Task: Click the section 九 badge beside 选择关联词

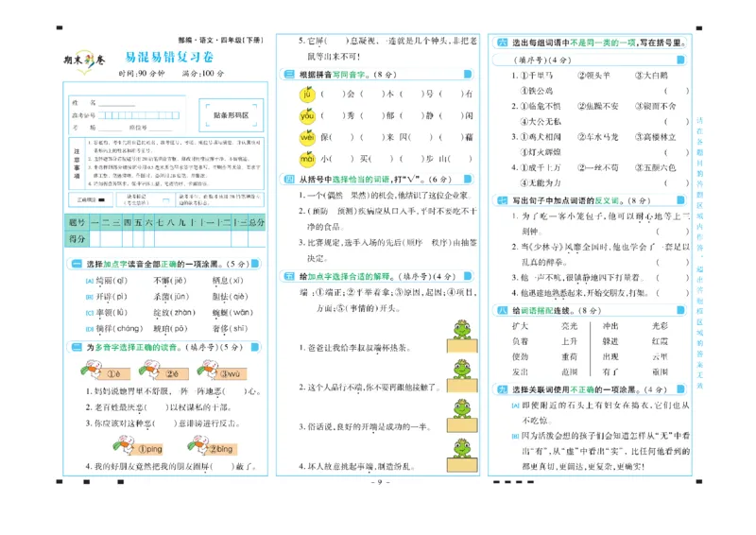Action: coord(503,389)
